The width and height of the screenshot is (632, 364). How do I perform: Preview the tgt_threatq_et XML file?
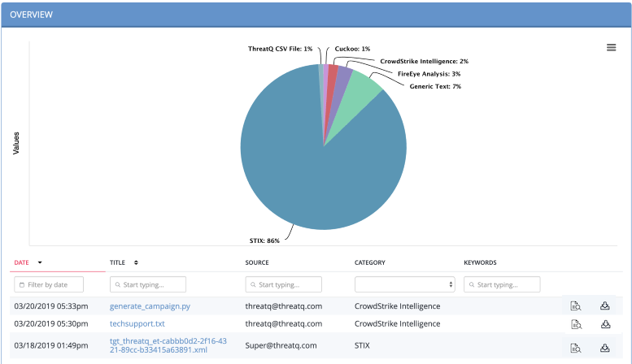[x=576, y=348]
